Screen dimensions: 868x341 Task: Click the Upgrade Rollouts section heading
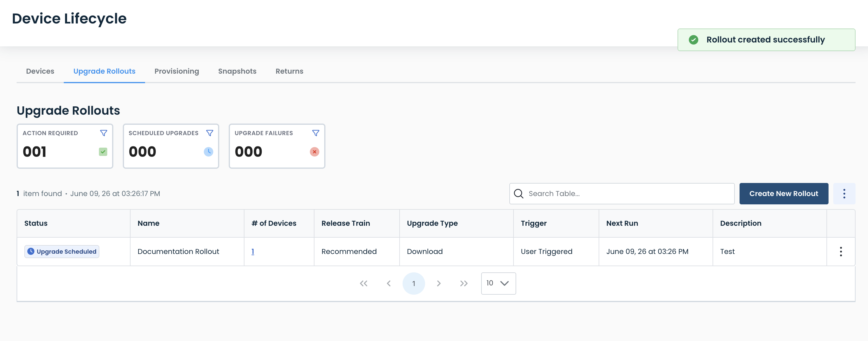tap(69, 110)
